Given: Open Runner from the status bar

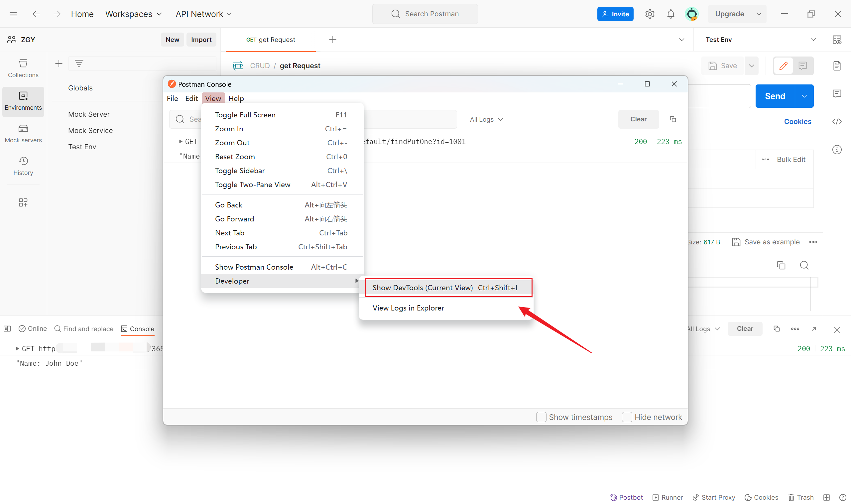Looking at the screenshot, I should coord(668,498).
